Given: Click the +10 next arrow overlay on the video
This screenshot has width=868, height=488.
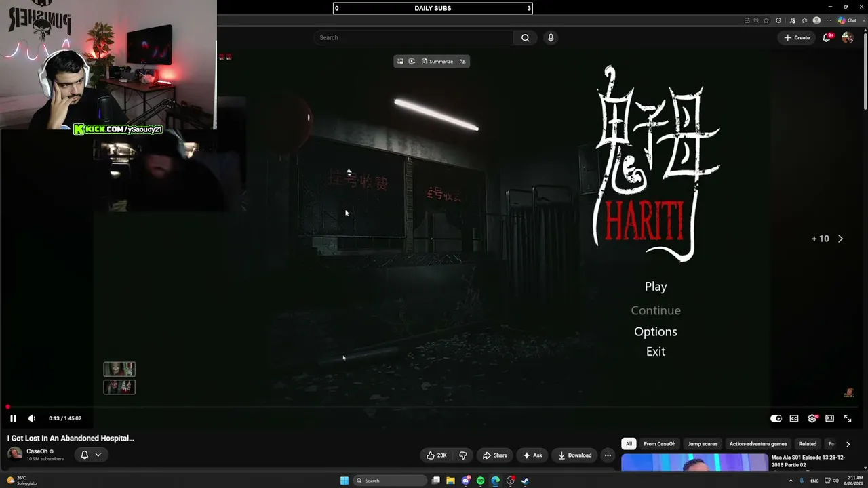Looking at the screenshot, I should pyautogui.click(x=828, y=239).
